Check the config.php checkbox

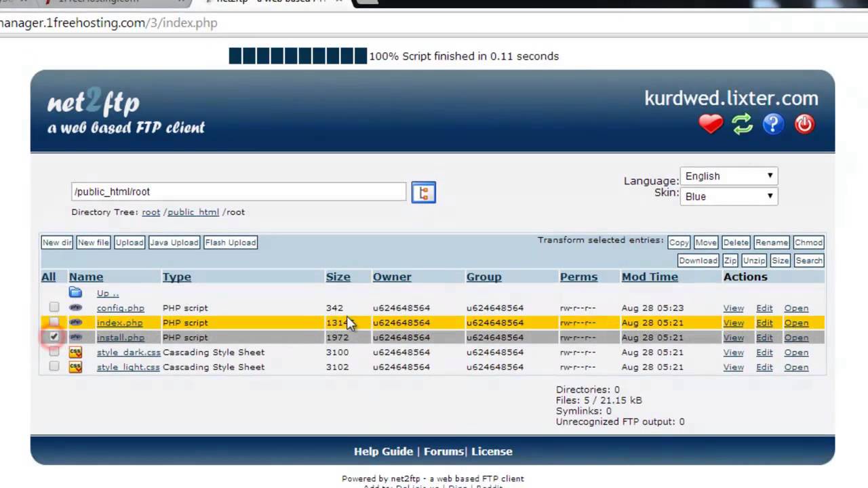pos(54,308)
